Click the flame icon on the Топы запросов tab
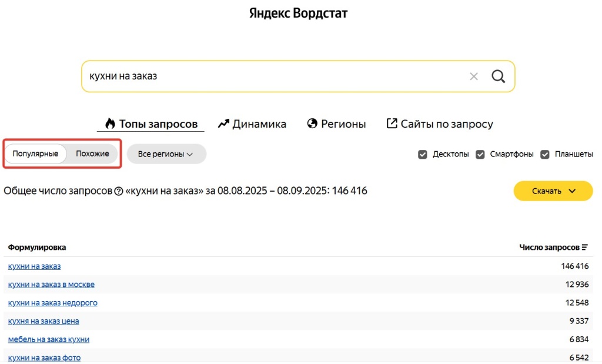602x364 pixels. pyautogui.click(x=110, y=123)
